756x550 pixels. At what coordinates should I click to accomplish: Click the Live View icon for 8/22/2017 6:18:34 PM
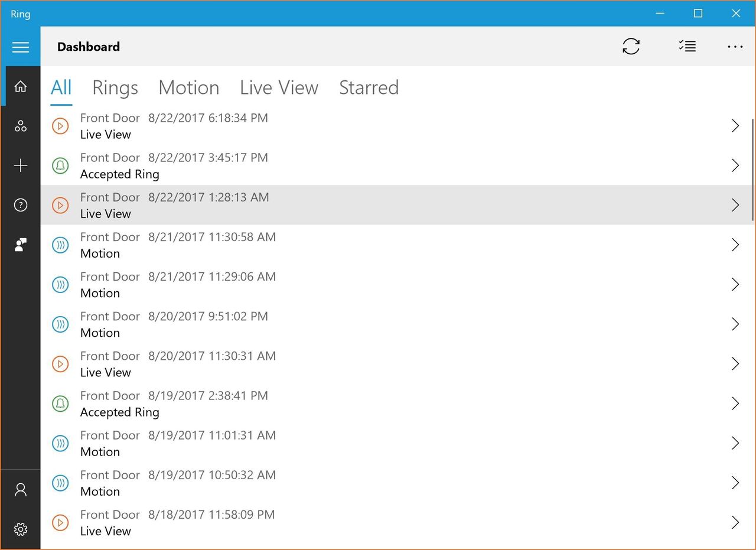(x=60, y=126)
